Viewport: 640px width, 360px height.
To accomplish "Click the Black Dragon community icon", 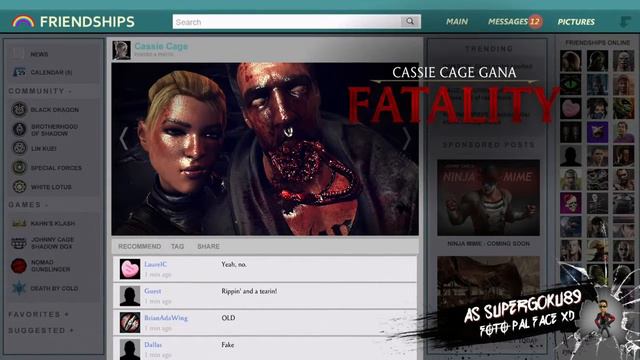I will (19, 109).
